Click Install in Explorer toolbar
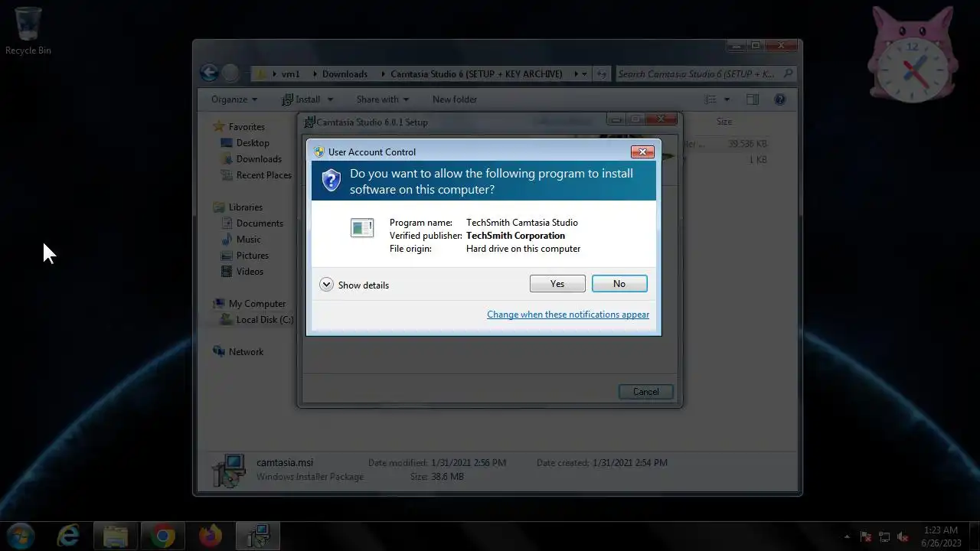The width and height of the screenshot is (980, 551). (x=302, y=99)
